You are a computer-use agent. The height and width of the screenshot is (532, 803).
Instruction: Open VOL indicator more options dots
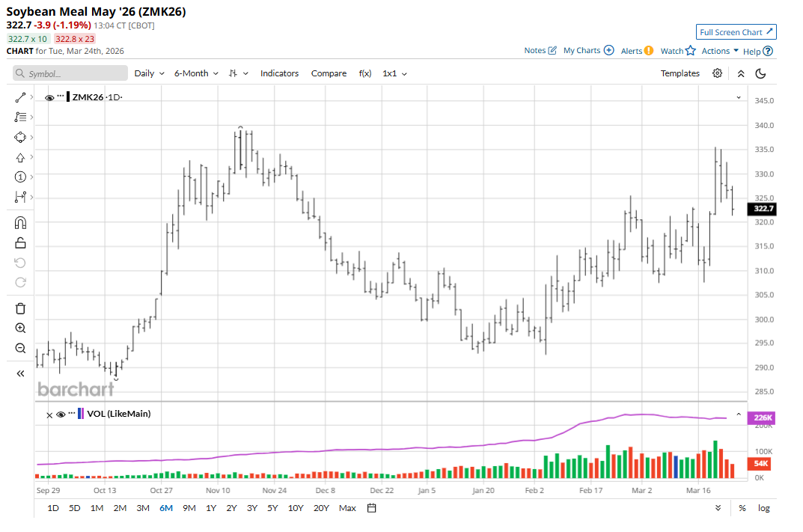[x=72, y=413]
